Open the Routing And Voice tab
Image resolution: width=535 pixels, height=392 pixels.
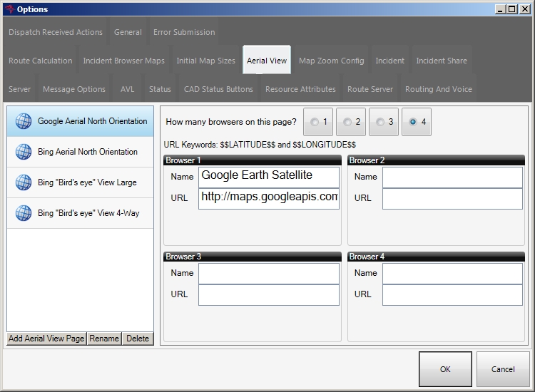pyautogui.click(x=439, y=89)
